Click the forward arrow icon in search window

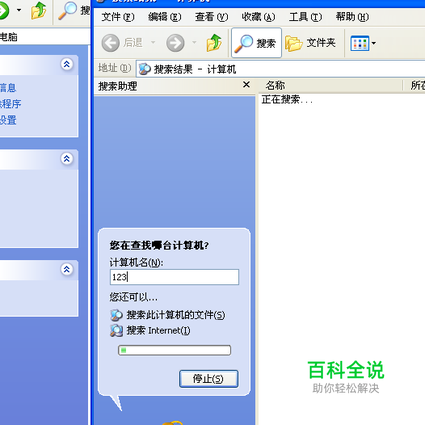point(175,43)
